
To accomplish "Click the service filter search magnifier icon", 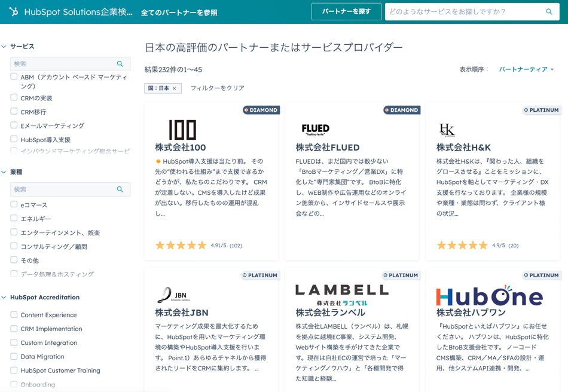I will point(120,64).
